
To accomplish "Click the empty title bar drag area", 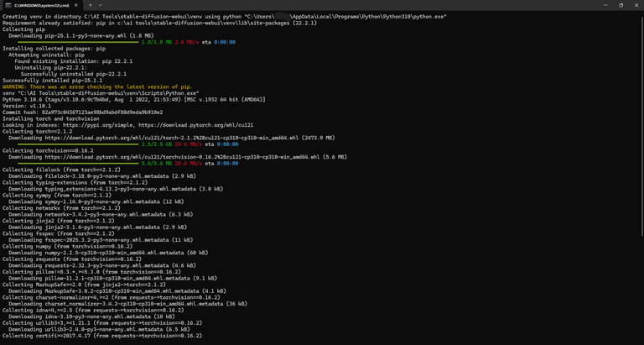I will point(349,5).
